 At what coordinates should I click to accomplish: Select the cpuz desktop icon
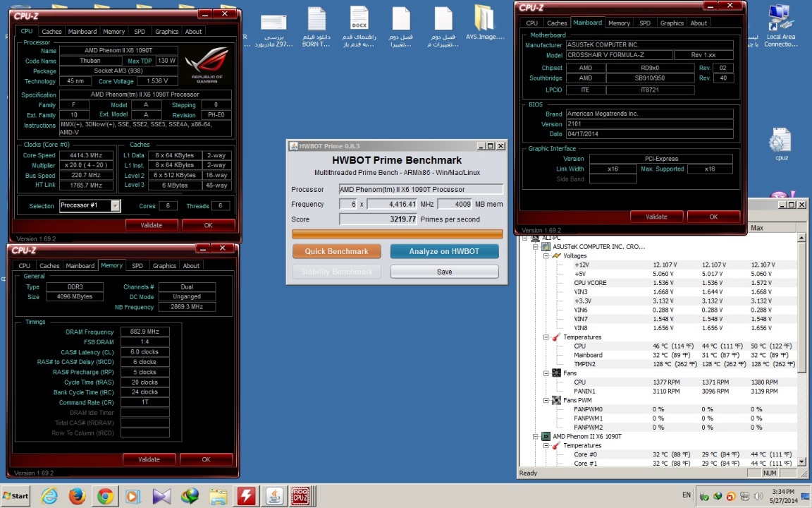pos(781,145)
